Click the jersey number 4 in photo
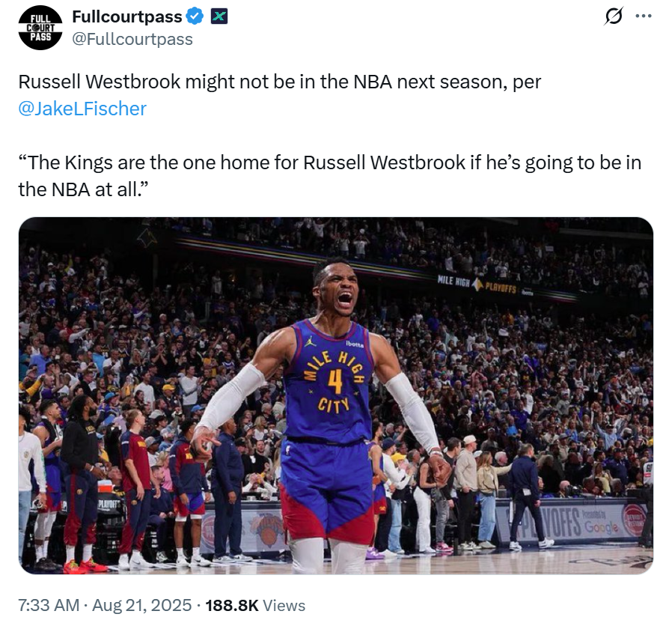The height and width of the screenshot is (620, 672). pos(335,380)
